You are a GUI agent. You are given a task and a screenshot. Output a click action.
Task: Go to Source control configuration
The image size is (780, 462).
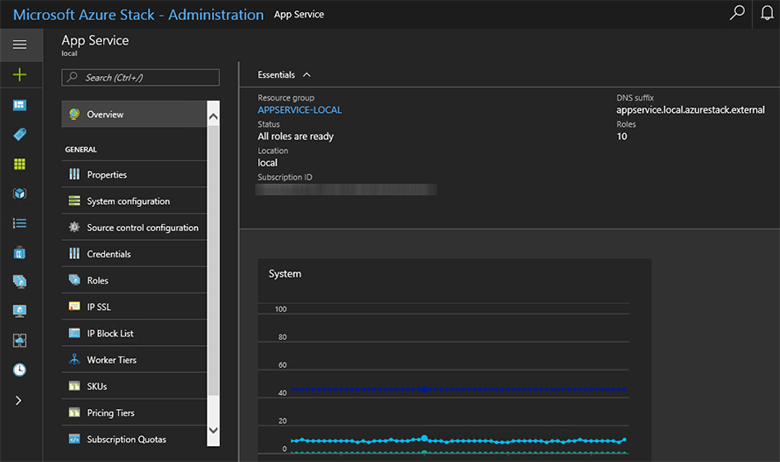click(142, 228)
